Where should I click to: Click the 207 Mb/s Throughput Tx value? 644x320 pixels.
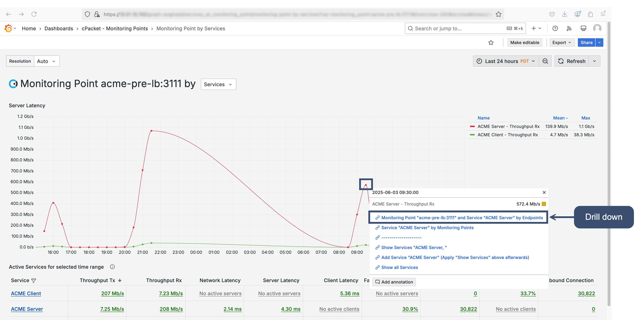(x=113, y=293)
